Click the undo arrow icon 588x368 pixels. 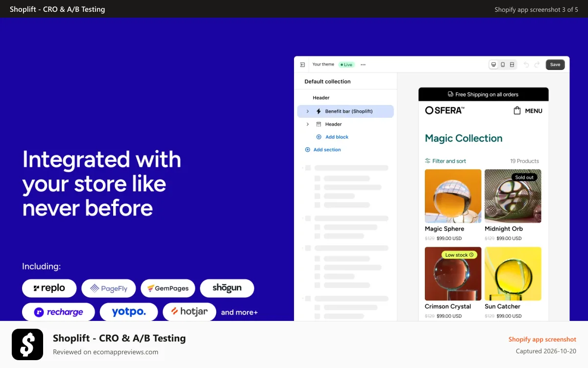click(526, 65)
